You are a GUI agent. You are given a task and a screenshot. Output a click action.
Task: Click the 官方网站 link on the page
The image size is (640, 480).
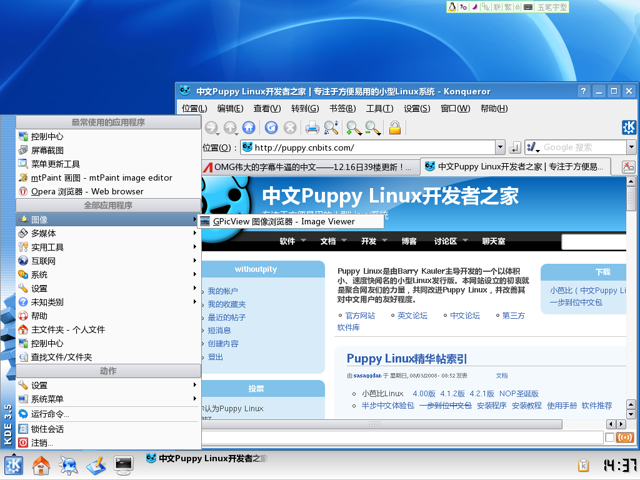coord(360,316)
